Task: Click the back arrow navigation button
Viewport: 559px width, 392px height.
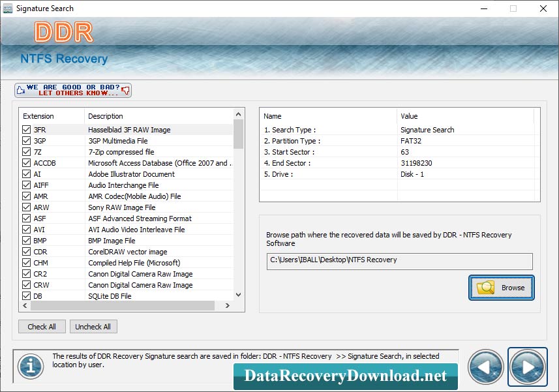Action: pyautogui.click(x=485, y=367)
